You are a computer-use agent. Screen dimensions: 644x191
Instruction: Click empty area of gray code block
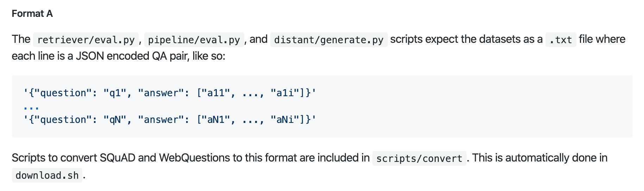pyautogui.click(x=475, y=106)
